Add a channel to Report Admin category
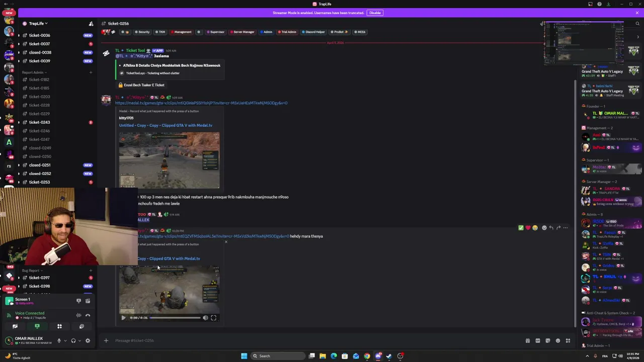Screen dimensions: 644x362 pyautogui.click(x=91, y=72)
